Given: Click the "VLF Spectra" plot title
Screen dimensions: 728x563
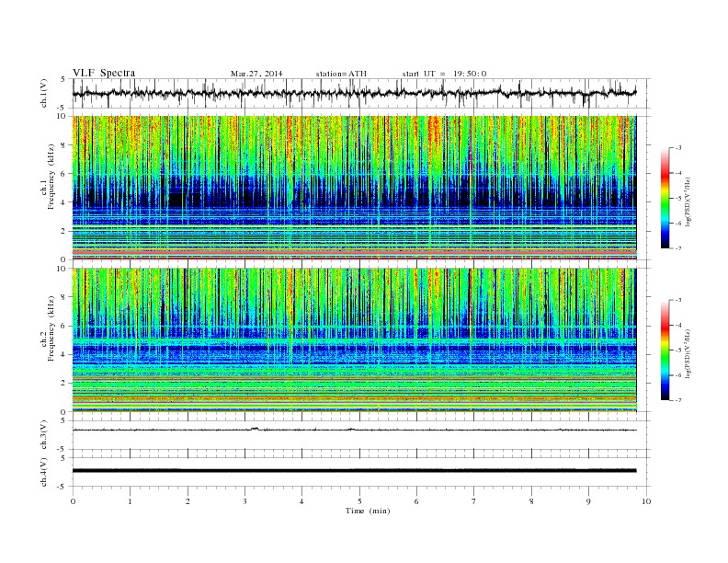Looking at the screenshot, I should 104,73.
